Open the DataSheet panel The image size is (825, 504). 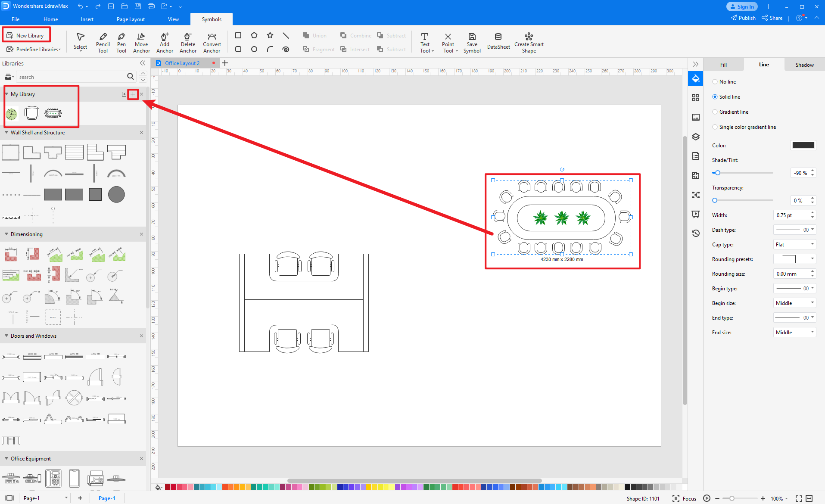pos(498,41)
